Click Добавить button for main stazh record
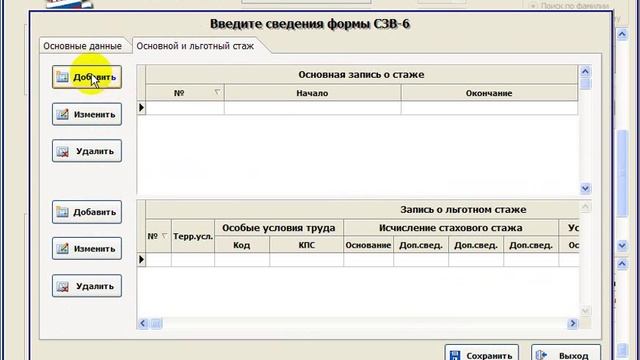 point(87,77)
